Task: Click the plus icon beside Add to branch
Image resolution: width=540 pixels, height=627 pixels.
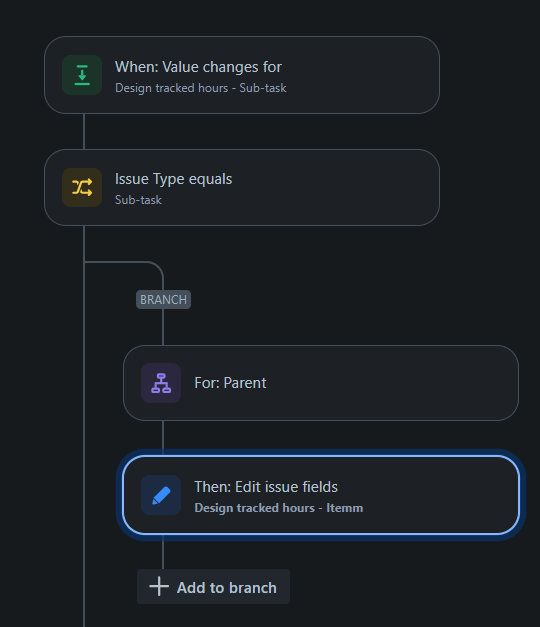Action: [x=159, y=587]
